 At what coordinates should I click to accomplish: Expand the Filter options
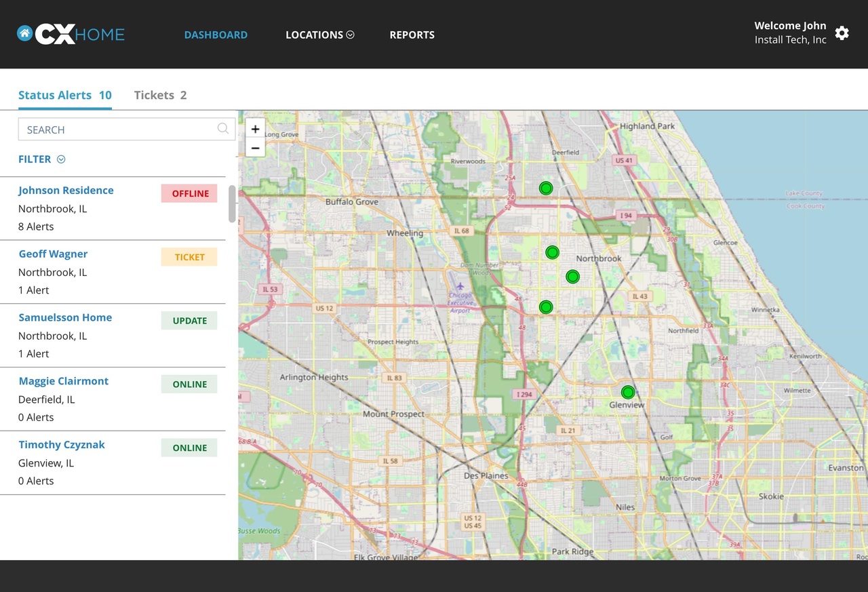coord(41,159)
